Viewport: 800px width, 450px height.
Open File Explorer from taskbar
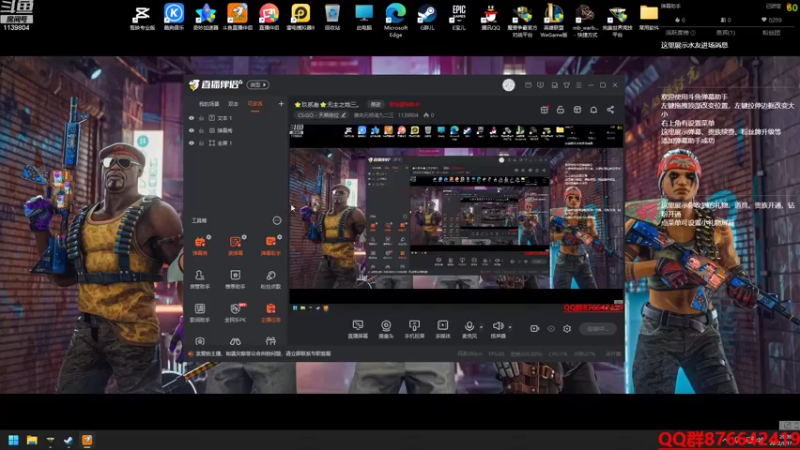tap(32, 440)
